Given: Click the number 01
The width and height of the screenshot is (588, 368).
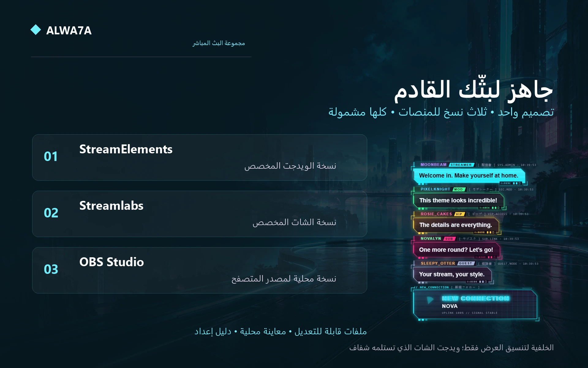Looking at the screenshot, I should [x=51, y=157].
